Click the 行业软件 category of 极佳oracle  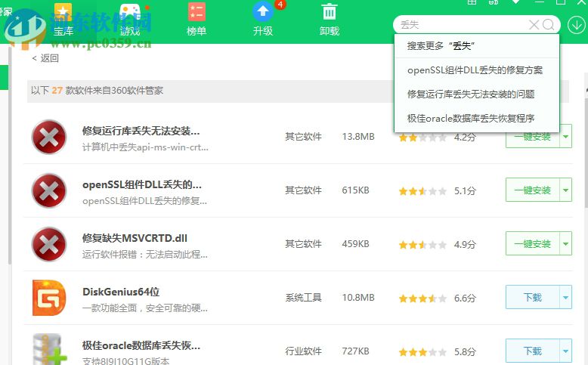coord(303,351)
